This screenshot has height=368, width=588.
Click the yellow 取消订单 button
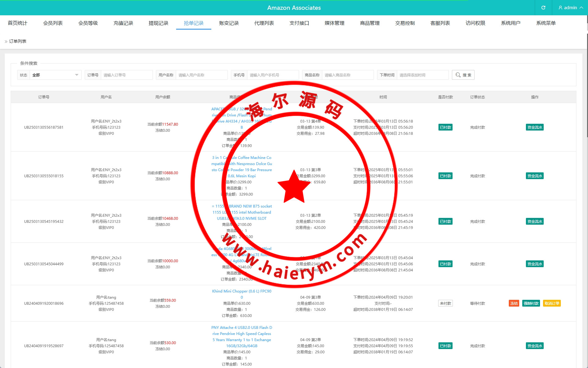(x=552, y=303)
